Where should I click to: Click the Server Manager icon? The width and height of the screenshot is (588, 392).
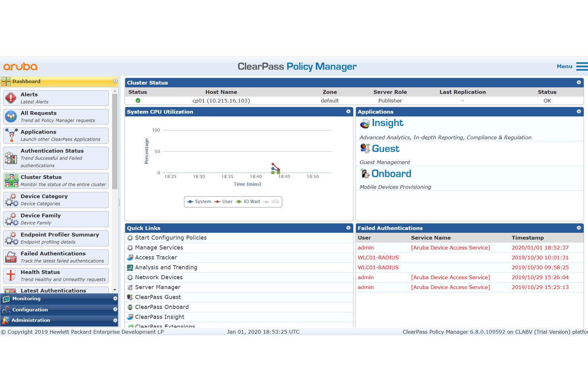pyautogui.click(x=130, y=288)
